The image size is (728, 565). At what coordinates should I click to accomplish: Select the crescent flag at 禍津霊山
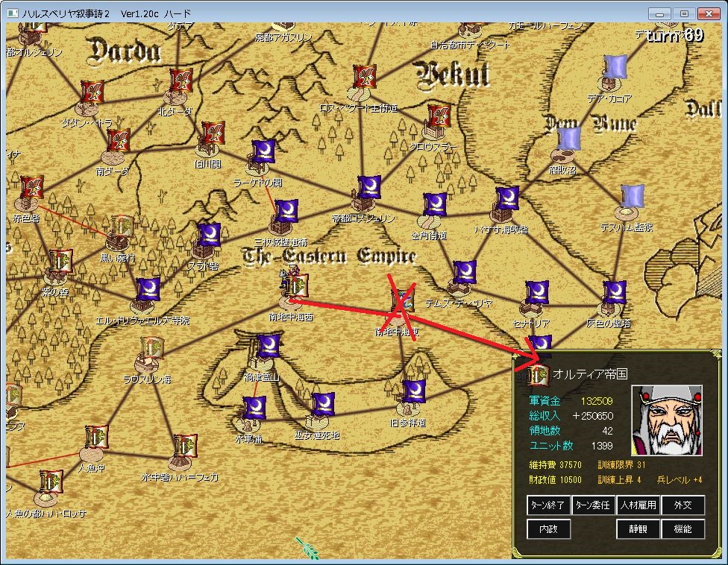(x=269, y=346)
